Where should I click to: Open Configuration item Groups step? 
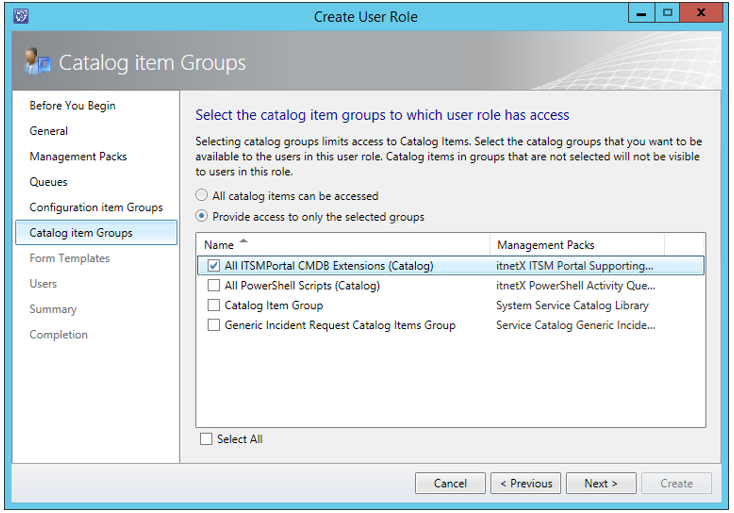[x=96, y=208]
